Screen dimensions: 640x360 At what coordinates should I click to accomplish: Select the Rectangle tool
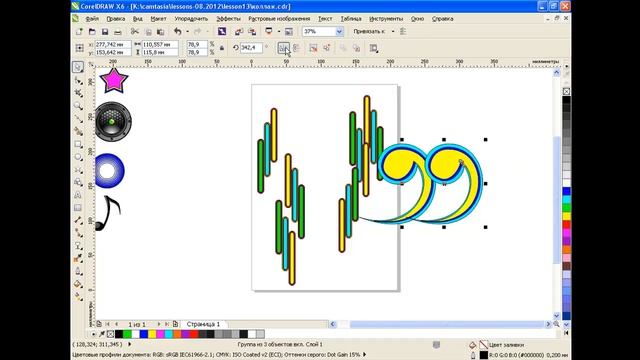(x=78, y=144)
